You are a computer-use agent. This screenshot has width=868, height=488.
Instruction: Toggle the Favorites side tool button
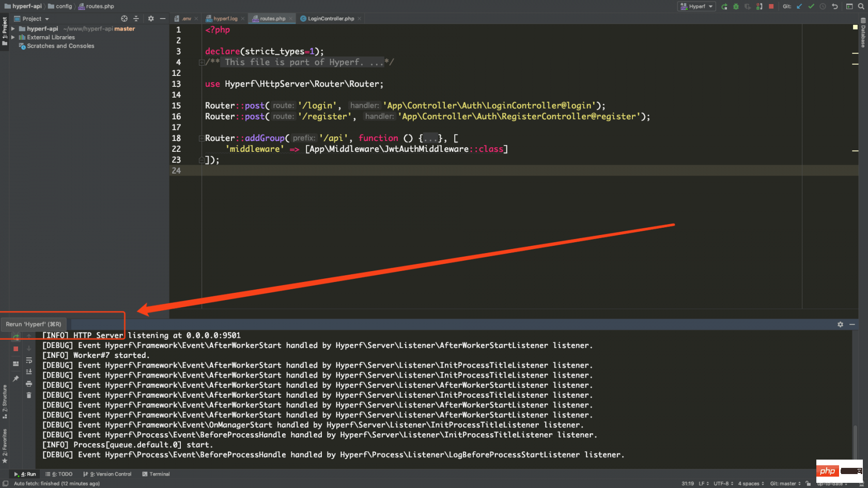(5, 445)
